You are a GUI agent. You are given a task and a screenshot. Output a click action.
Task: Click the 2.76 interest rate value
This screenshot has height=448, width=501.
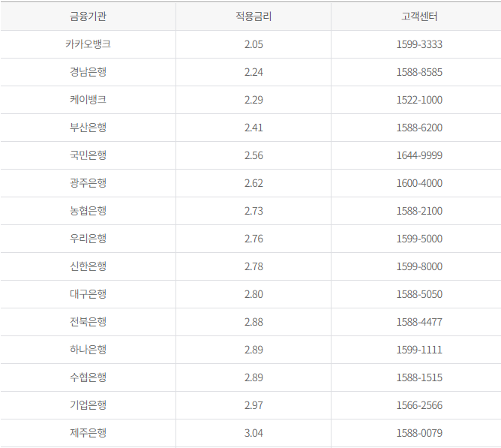253,239
